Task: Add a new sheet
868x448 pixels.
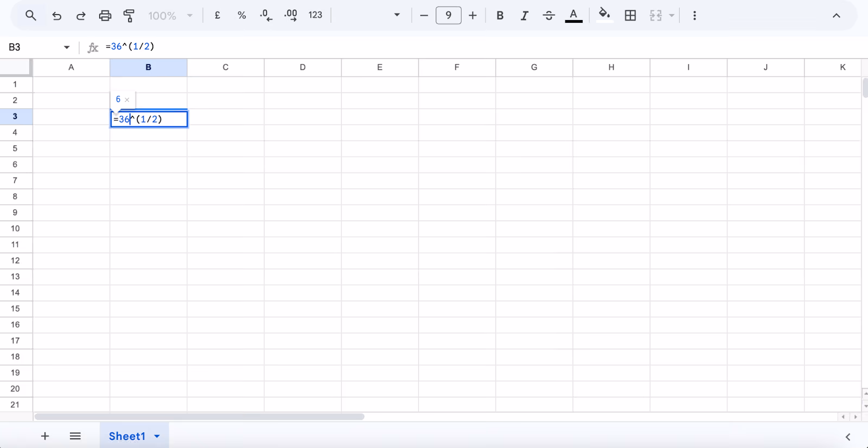Action: (x=45, y=436)
